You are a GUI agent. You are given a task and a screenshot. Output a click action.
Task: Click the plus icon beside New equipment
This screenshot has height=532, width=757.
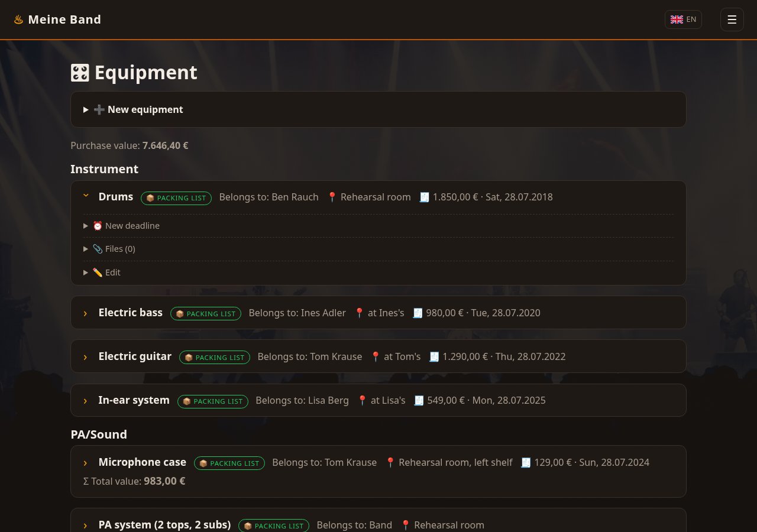pos(99,109)
